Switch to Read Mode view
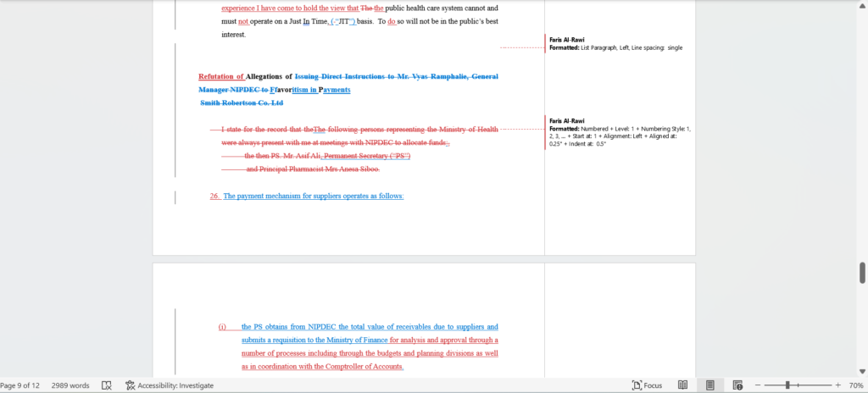Image resolution: width=868 pixels, height=393 pixels. (682, 385)
